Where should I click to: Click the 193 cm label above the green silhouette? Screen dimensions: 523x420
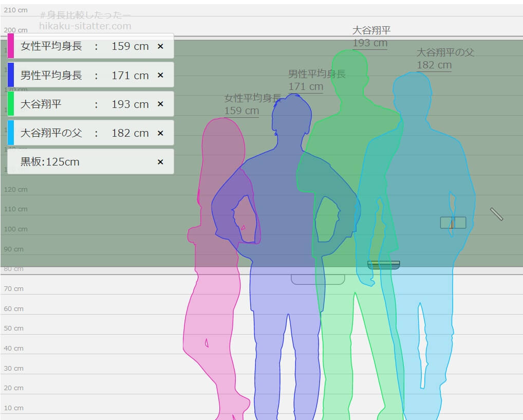tap(370, 43)
